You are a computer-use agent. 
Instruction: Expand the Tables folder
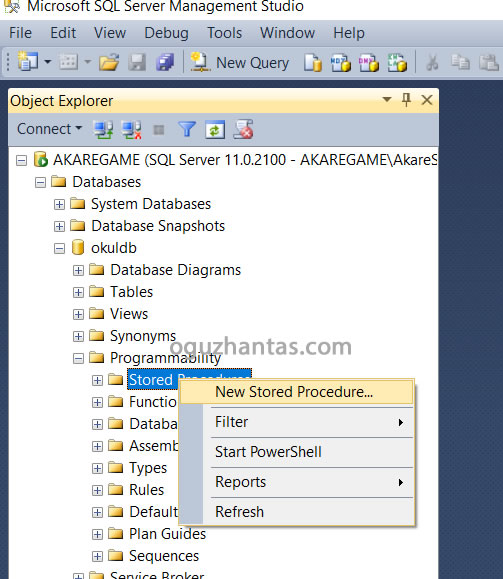(x=78, y=292)
